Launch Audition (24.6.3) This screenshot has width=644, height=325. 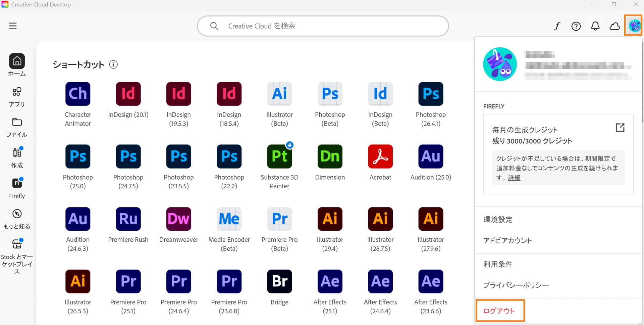(78, 219)
